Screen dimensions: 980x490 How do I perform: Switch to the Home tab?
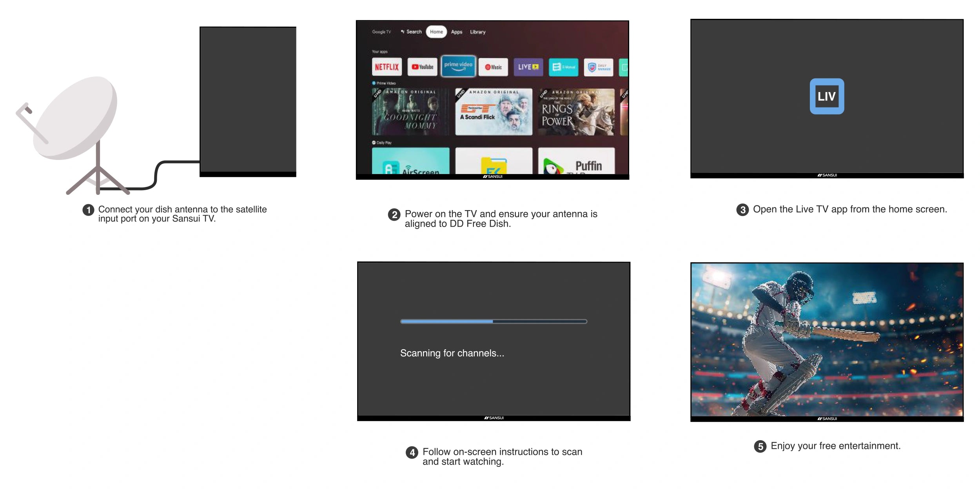click(436, 32)
